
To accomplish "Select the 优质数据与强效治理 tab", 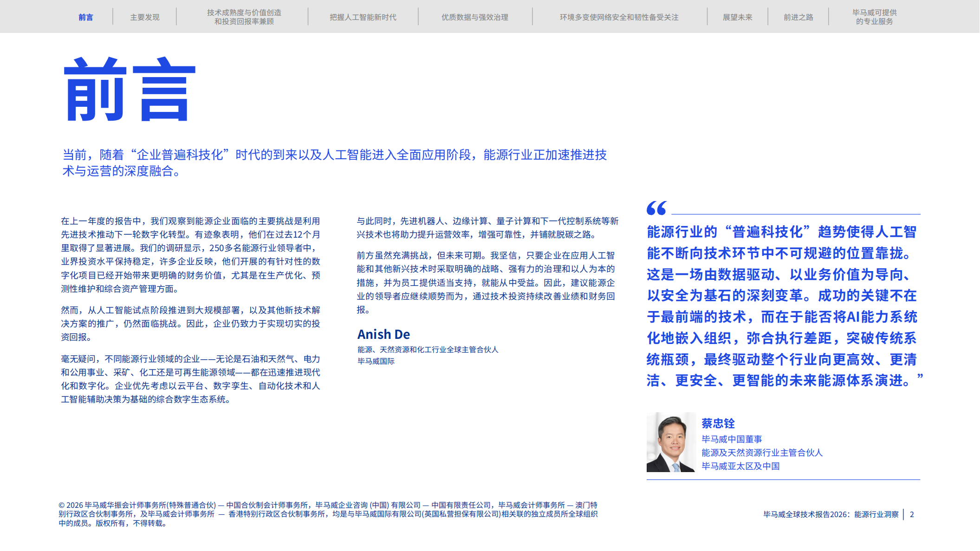I will [x=474, y=17].
